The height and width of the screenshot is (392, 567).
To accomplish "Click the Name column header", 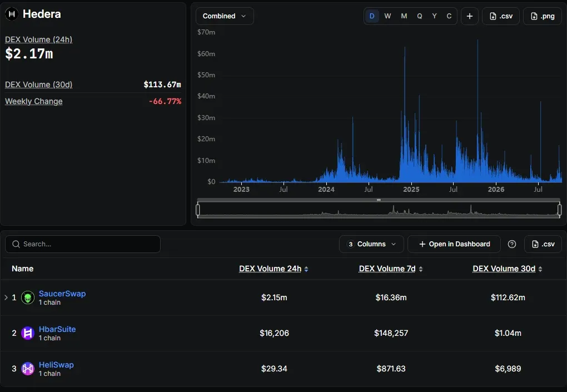I will 22,269.
